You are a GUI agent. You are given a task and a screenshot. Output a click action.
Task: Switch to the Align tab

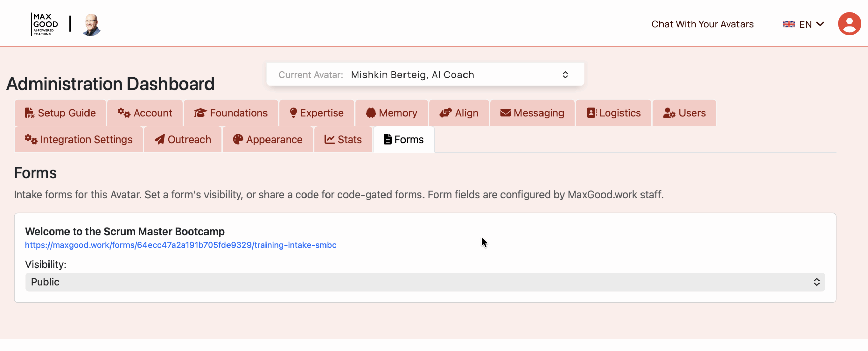pos(459,113)
